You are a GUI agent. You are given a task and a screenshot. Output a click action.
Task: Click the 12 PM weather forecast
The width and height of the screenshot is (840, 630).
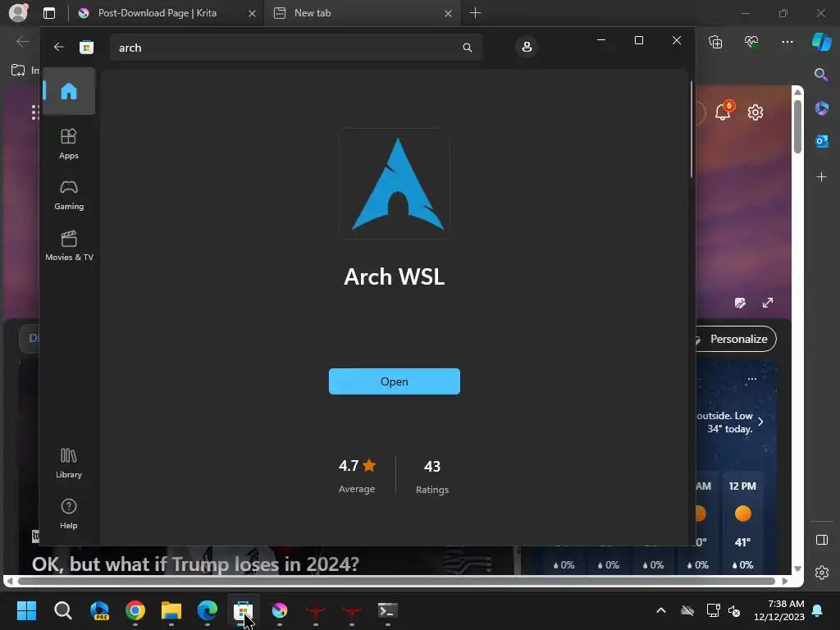pyautogui.click(x=742, y=526)
